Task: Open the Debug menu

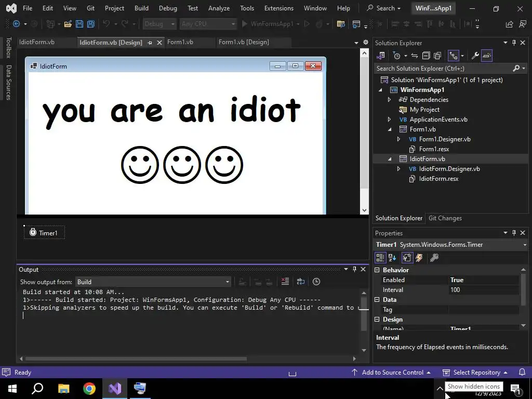Action: [x=168, y=8]
